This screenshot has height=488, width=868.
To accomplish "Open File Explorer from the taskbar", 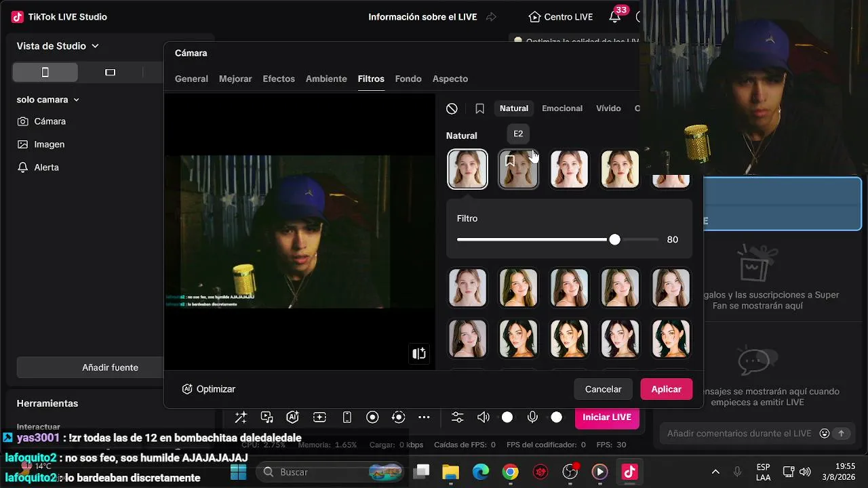I will pyautogui.click(x=450, y=472).
